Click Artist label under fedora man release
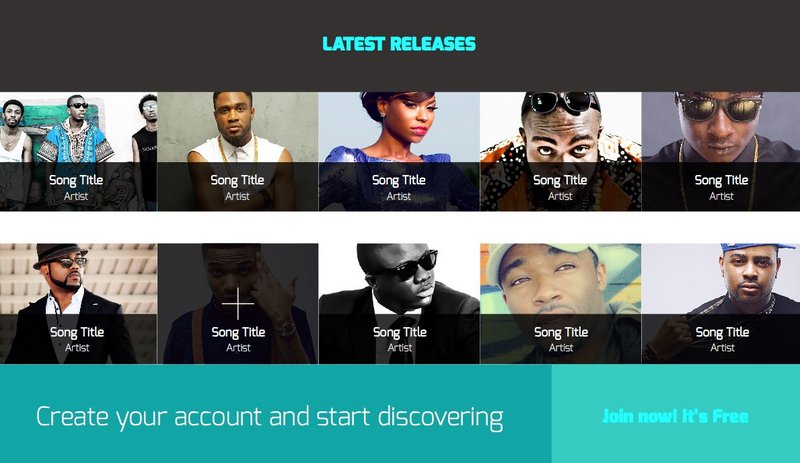800x463 pixels. [x=77, y=348]
